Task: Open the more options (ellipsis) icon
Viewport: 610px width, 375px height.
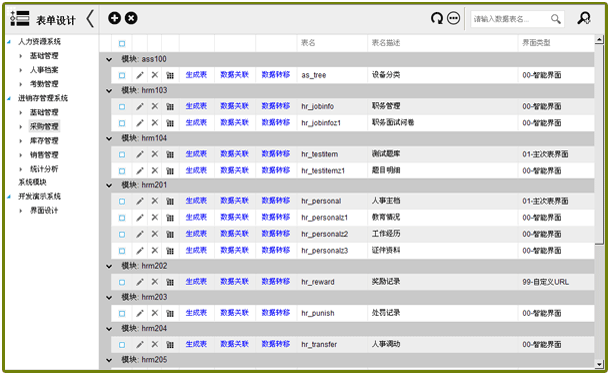Action: click(x=454, y=18)
